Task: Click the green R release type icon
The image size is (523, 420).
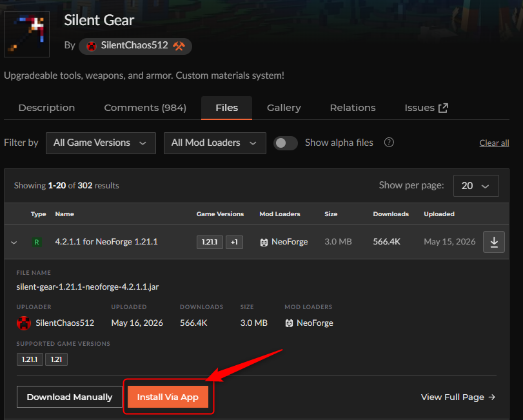Action: [x=37, y=242]
